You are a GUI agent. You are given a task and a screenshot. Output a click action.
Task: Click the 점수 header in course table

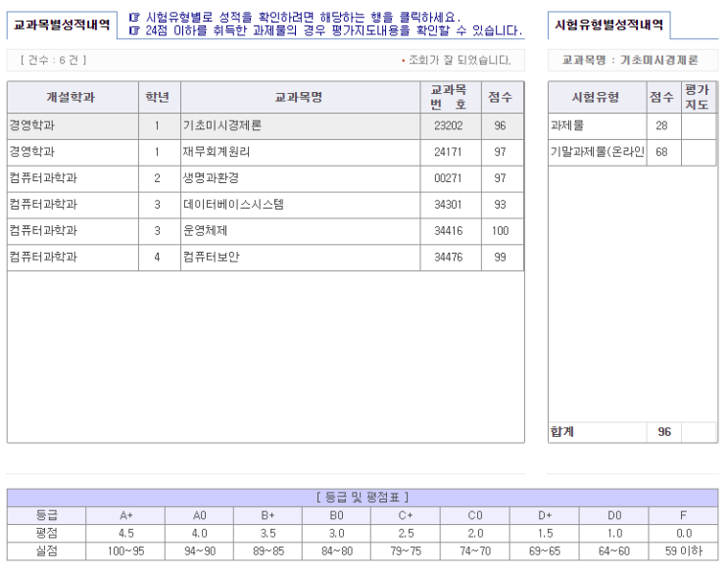point(503,97)
